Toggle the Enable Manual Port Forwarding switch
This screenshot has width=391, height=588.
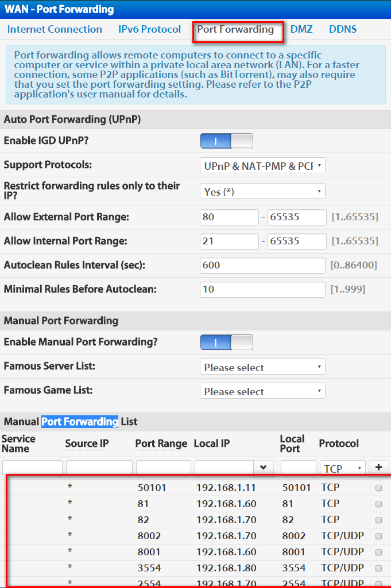[227, 342]
